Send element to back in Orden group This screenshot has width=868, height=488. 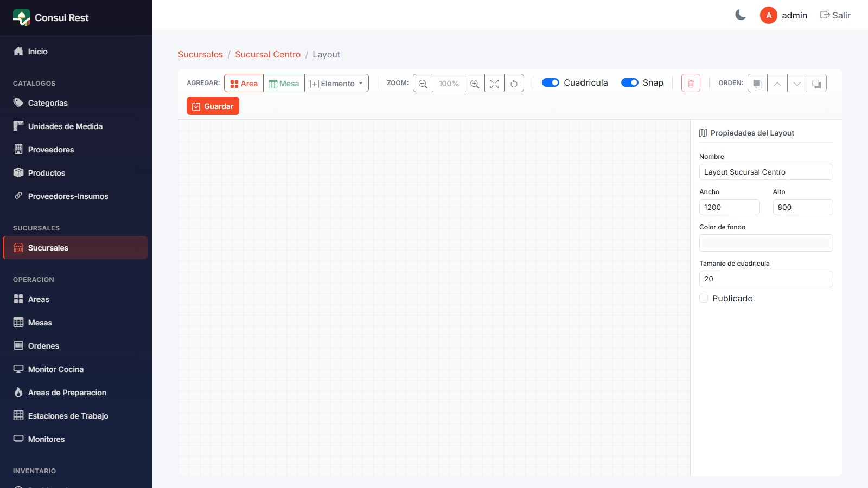[758, 84]
